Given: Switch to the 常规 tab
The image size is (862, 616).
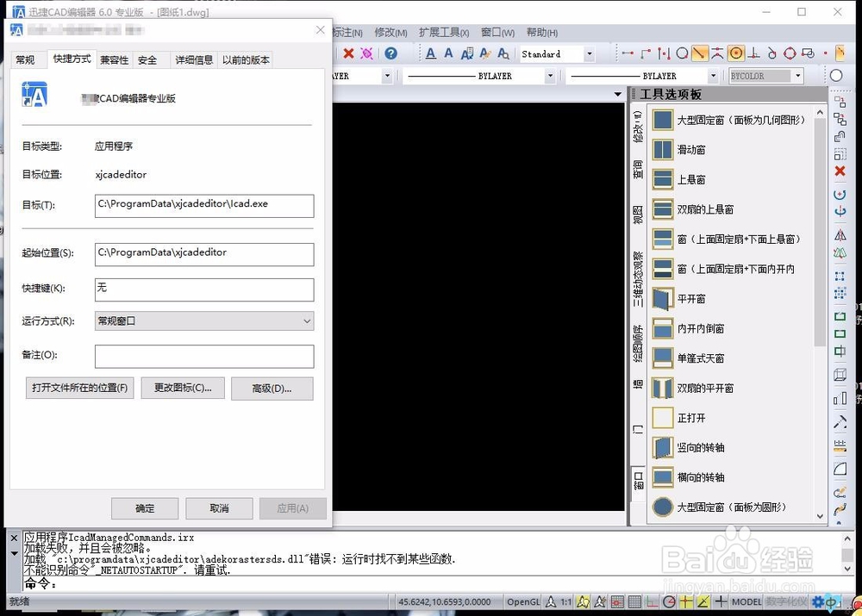Looking at the screenshot, I should tap(25, 60).
